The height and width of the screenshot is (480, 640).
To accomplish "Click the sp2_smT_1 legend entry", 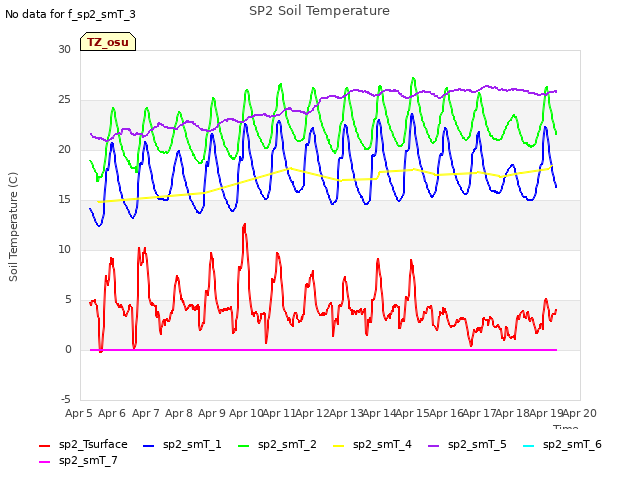I will pyautogui.click(x=182, y=444).
